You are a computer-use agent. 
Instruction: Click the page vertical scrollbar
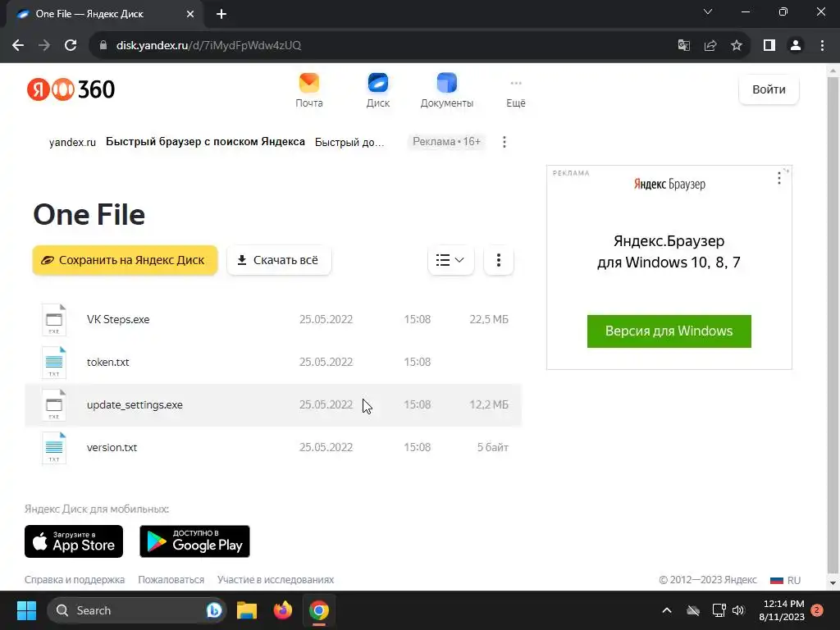pos(833,326)
